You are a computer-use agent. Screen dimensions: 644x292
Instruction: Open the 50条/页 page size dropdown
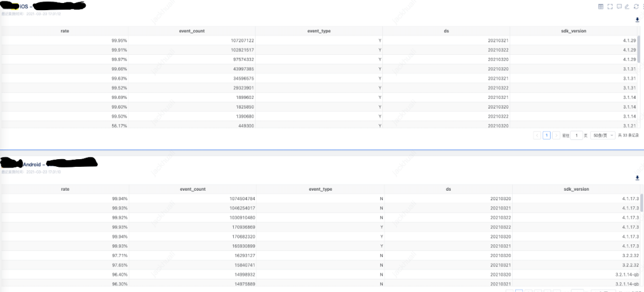602,135
